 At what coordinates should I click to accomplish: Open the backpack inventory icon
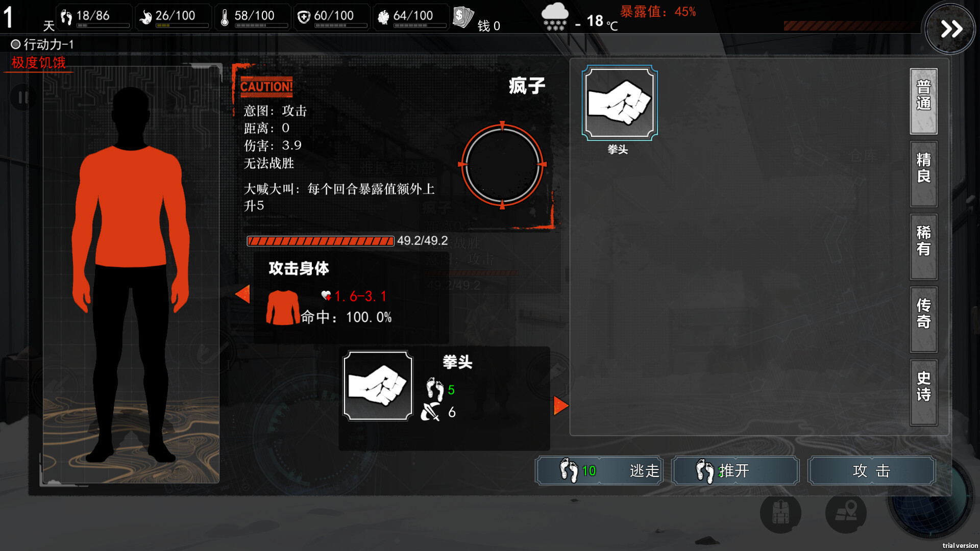pos(780,513)
